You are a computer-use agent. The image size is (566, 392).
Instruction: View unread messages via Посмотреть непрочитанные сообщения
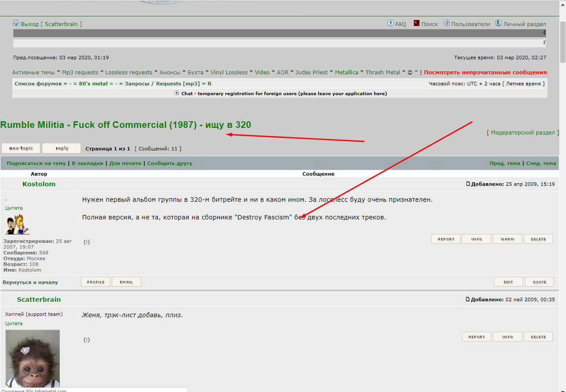pyautogui.click(x=485, y=73)
